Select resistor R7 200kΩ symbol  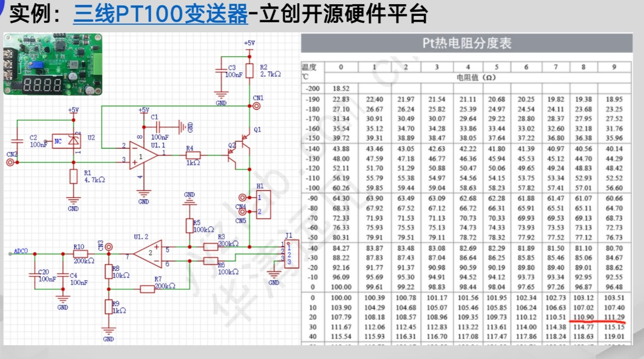pos(147,288)
